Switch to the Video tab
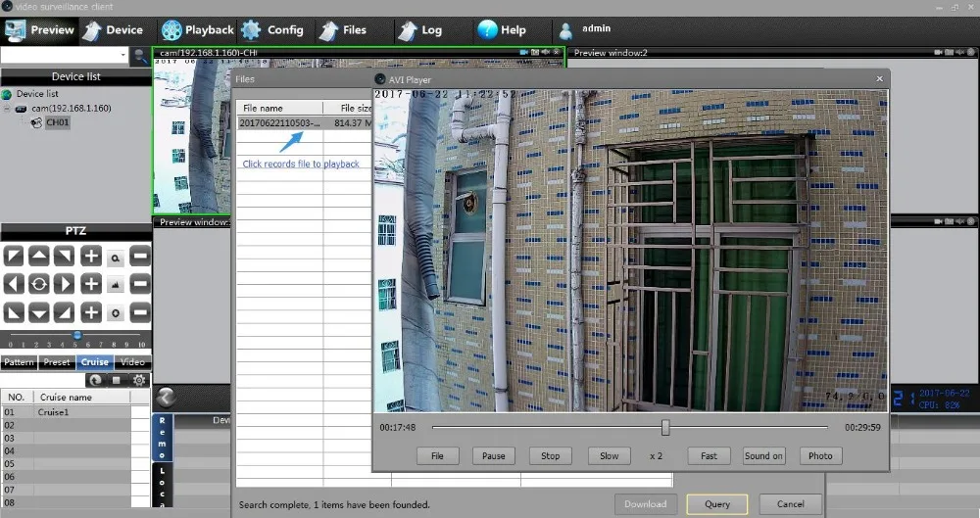 point(132,362)
